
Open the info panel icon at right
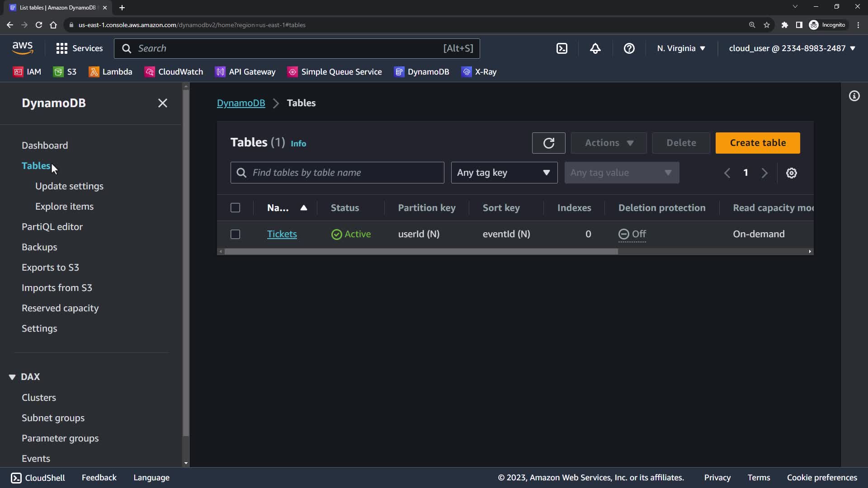click(854, 96)
